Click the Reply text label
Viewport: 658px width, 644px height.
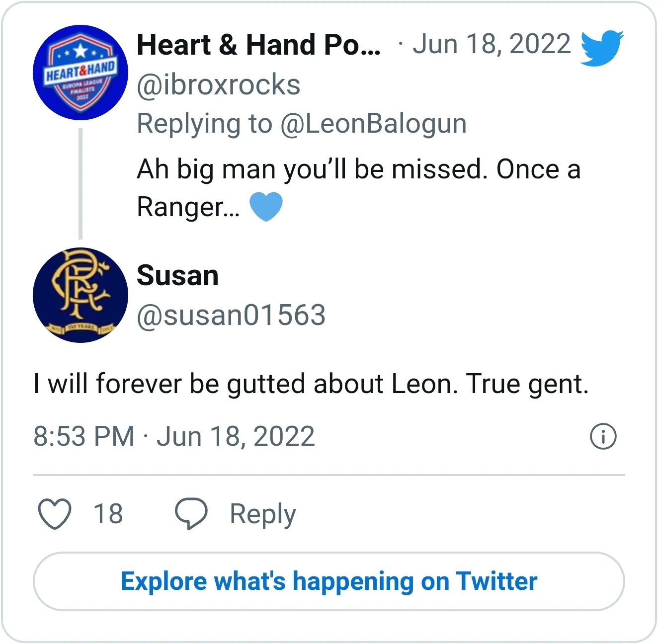click(262, 514)
